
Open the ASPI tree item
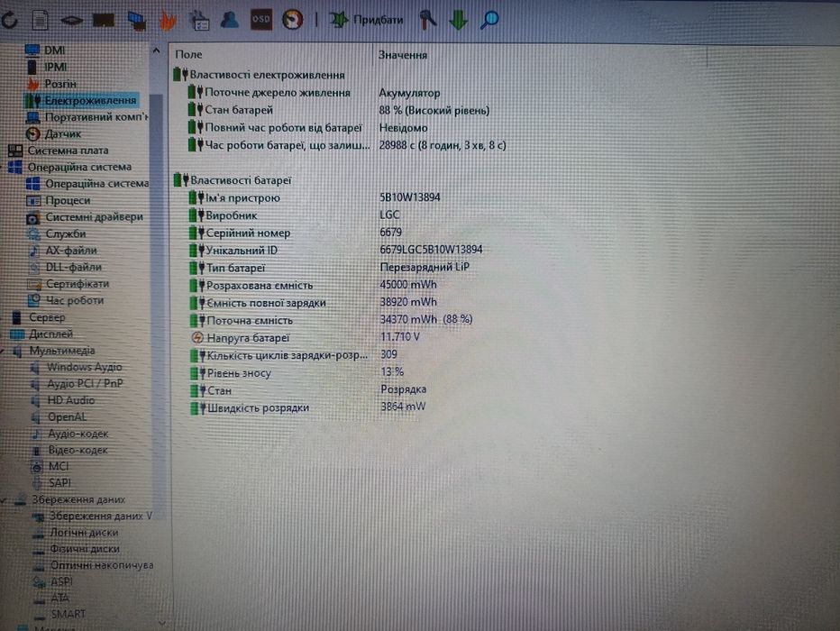click(x=61, y=581)
